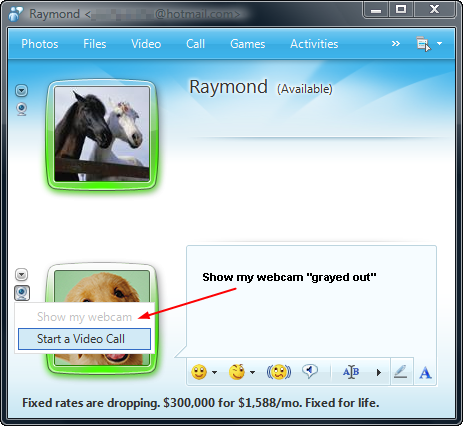Click my dog display picture
463x426 pixels.
(x=102, y=287)
